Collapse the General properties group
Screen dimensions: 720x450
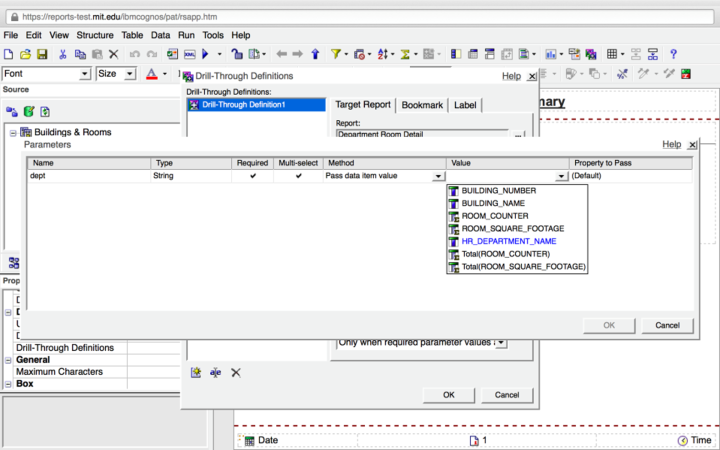click(8, 360)
